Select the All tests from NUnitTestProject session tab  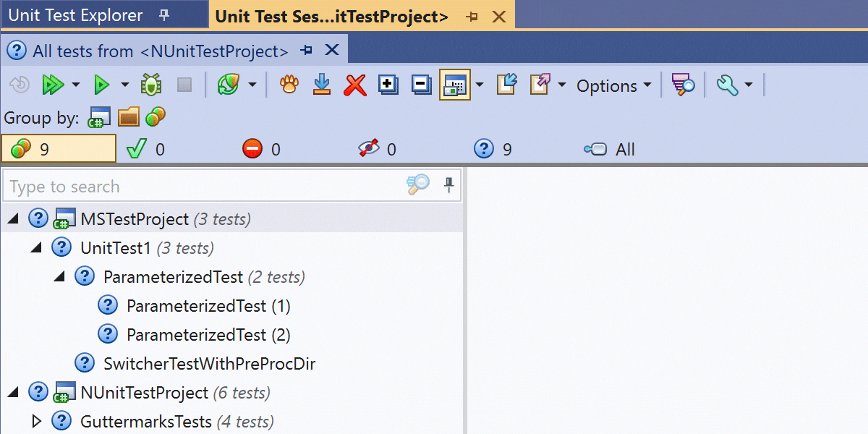(160, 51)
